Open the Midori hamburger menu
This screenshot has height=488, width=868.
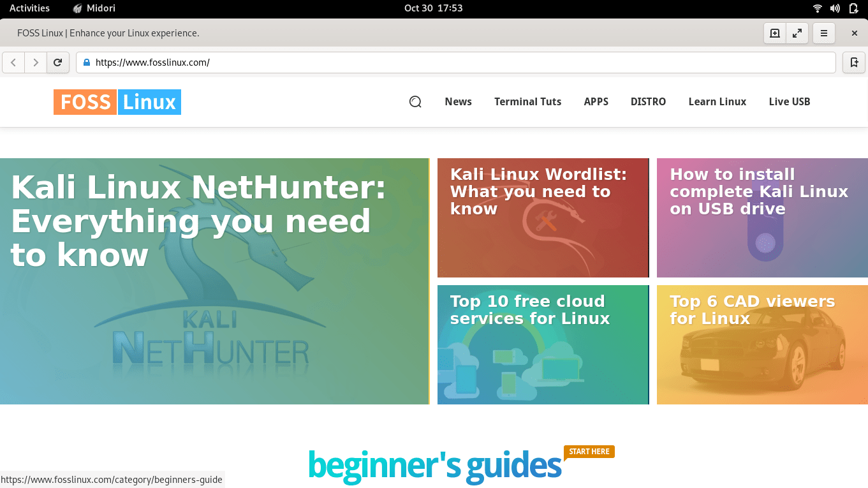point(824,33)
